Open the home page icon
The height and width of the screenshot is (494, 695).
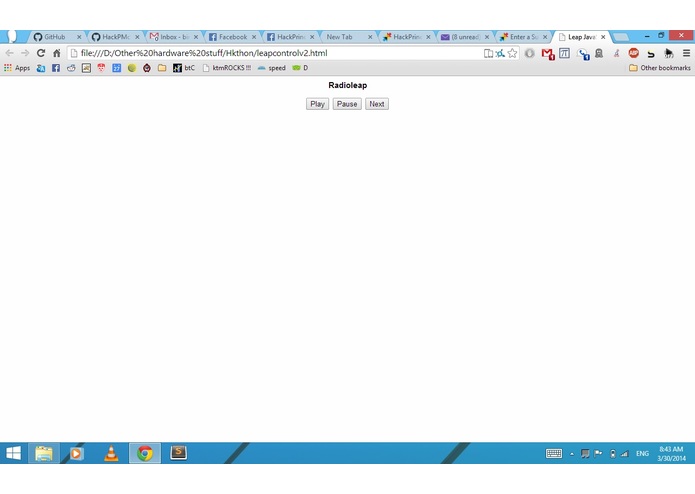point(57,53)
